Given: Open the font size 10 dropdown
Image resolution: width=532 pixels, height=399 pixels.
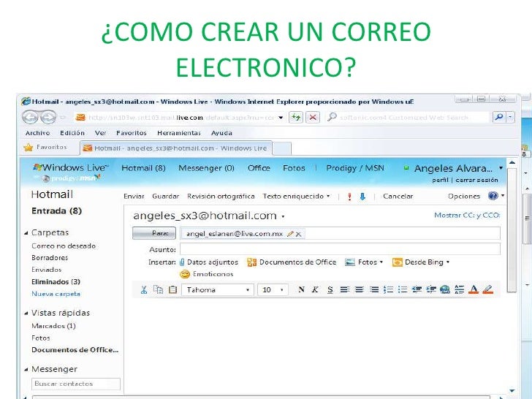Looking at the screenshot, I should (x=273, y=289).
